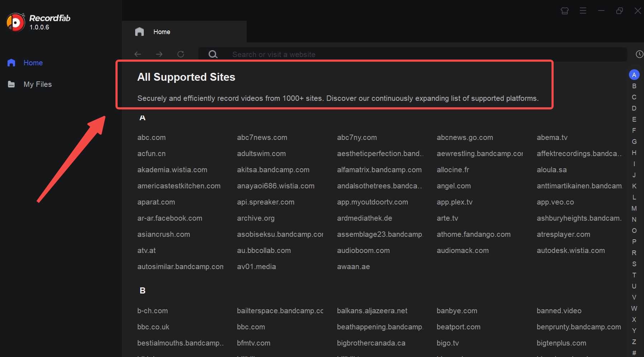This screenshot has width=644, height=357.
Task: Open My Files in the sidebar
Action: tap(38, 84)
